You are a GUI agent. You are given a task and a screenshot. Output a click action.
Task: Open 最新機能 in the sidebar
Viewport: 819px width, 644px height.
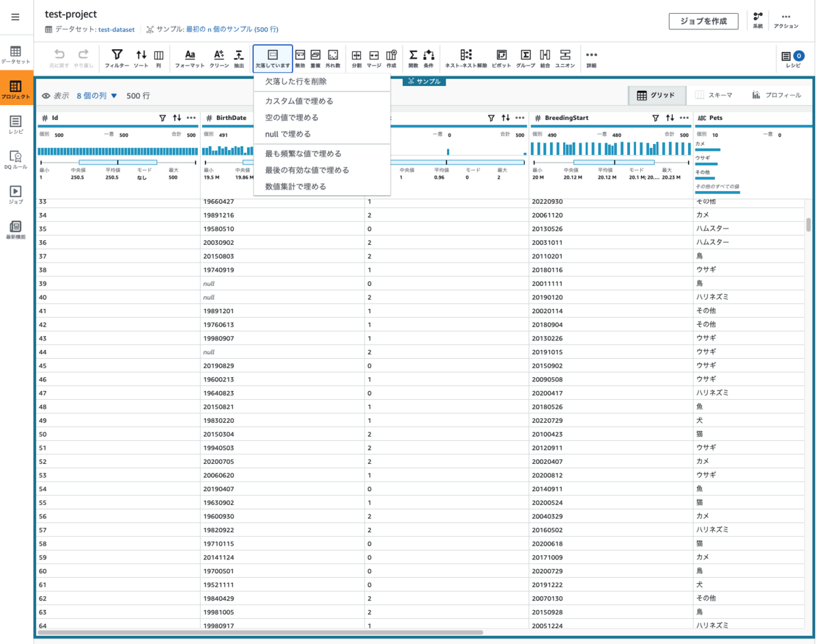pos(16,231)
